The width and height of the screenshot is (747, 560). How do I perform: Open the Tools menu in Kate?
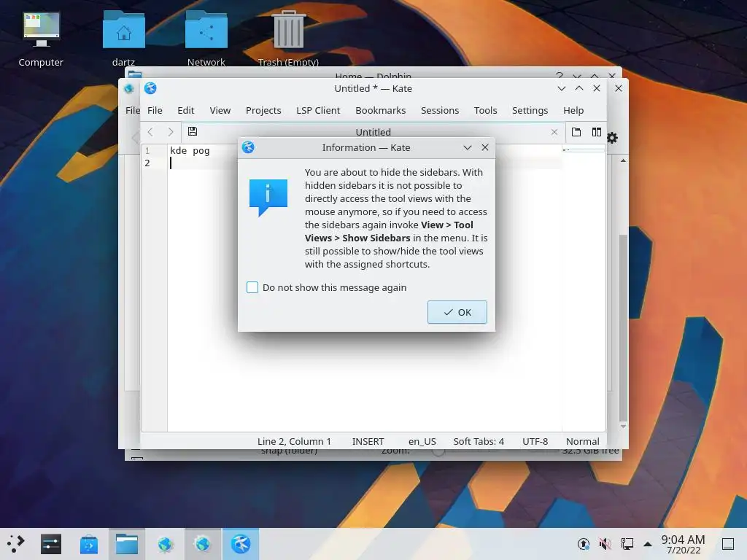(x=485, y=111)
